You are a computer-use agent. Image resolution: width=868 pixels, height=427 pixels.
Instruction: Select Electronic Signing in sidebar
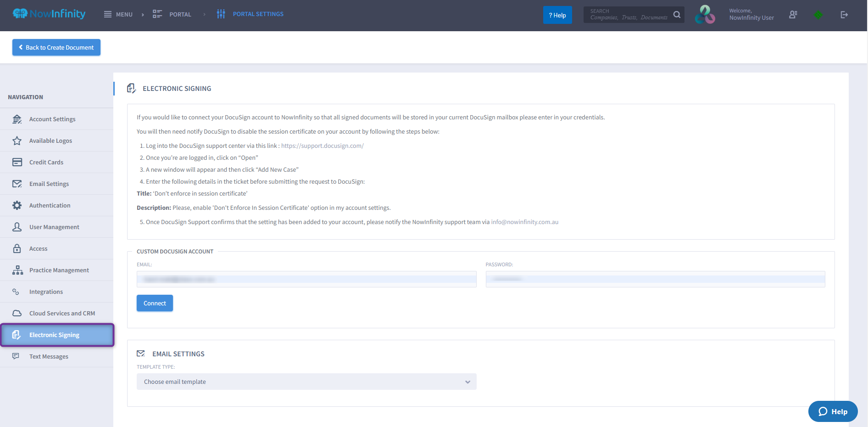point(57,335)
